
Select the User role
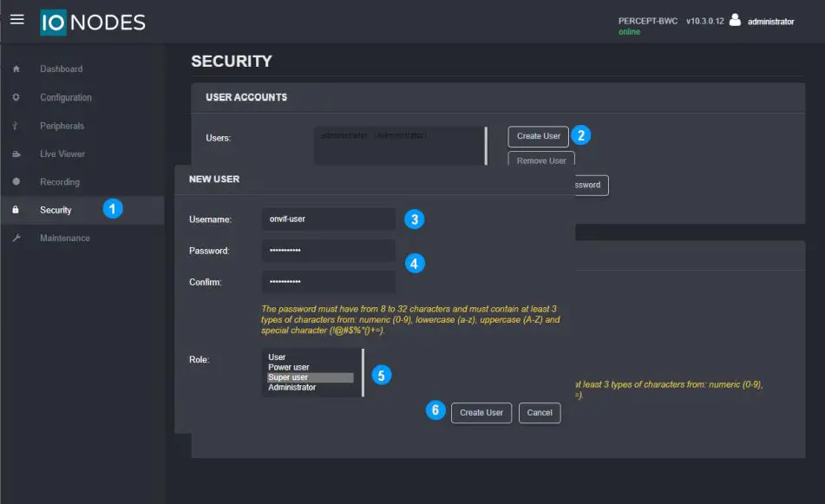(311, 357)
